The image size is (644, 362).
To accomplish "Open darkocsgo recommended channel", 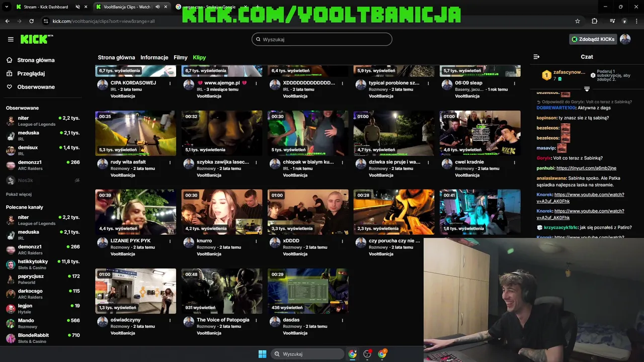I will (43, 294).
